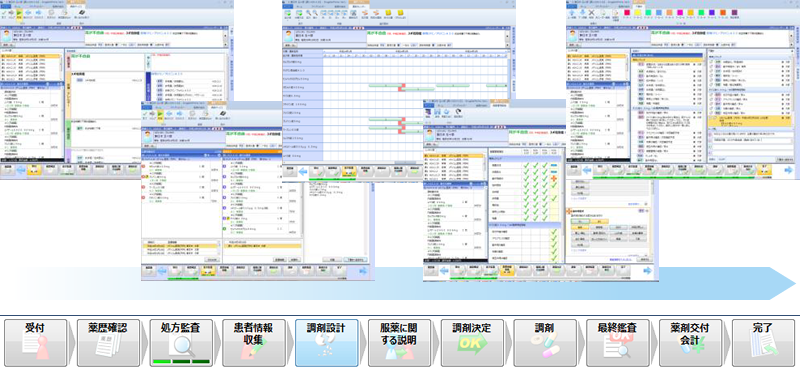Screen dimensions: 800x370
Task: Click the blue down-arrow icon in marker toolbar
Action: (583, 13)
